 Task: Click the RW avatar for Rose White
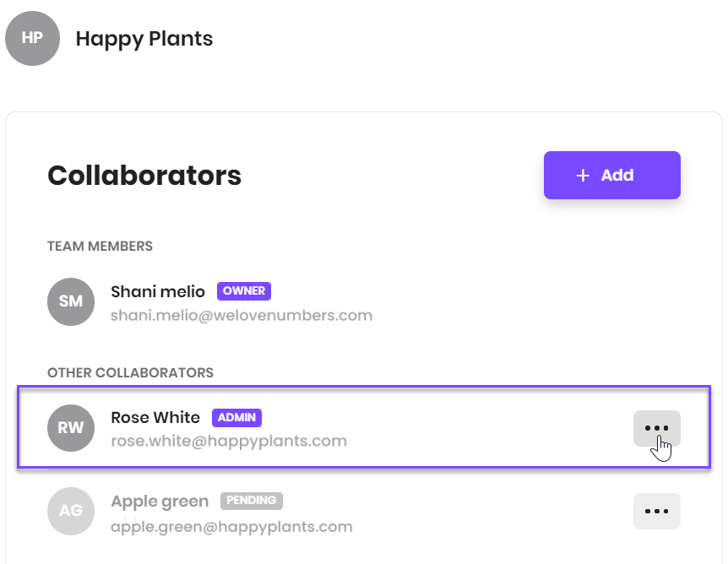tap(71, 428)
